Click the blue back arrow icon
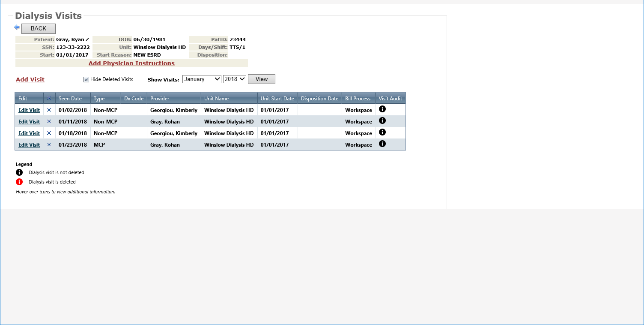 coord(17,27)
